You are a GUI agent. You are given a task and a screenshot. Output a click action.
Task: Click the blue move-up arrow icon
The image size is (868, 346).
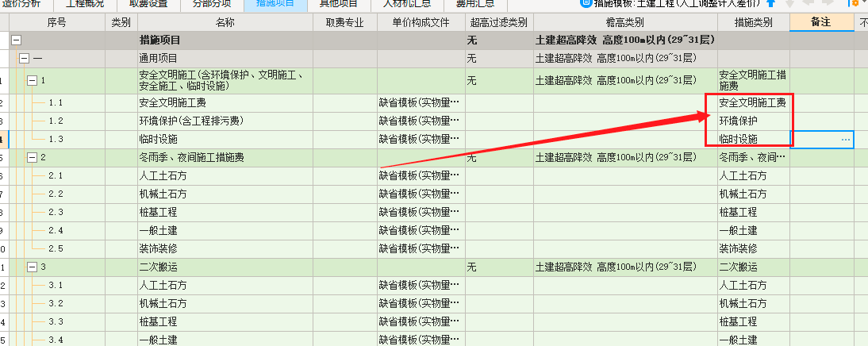(770, 3)
